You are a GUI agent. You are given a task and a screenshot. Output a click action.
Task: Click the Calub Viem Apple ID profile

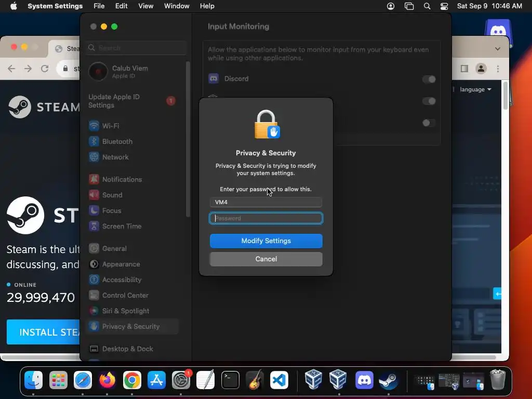(x=132, y=72)
